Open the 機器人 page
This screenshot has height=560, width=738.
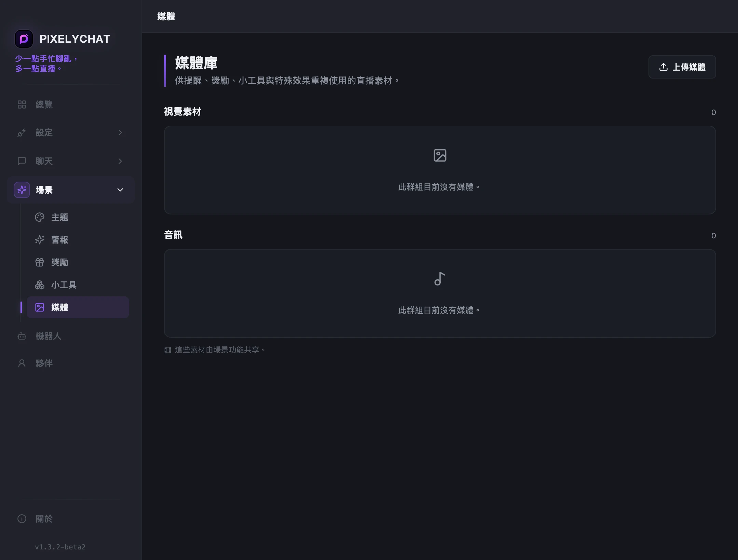pyautogui.click(x=71, y=336)
